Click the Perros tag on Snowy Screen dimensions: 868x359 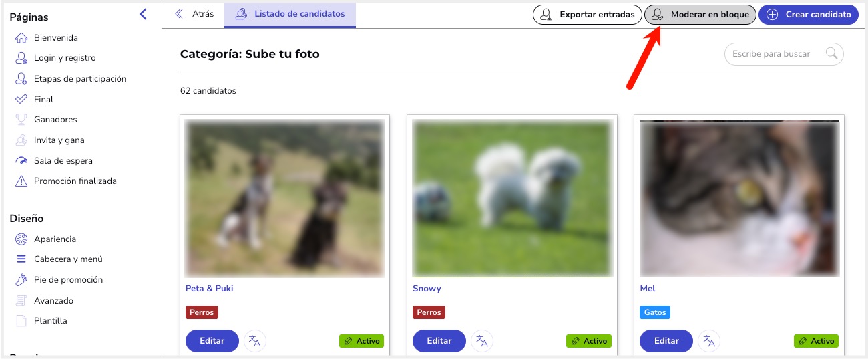[429, 312]
